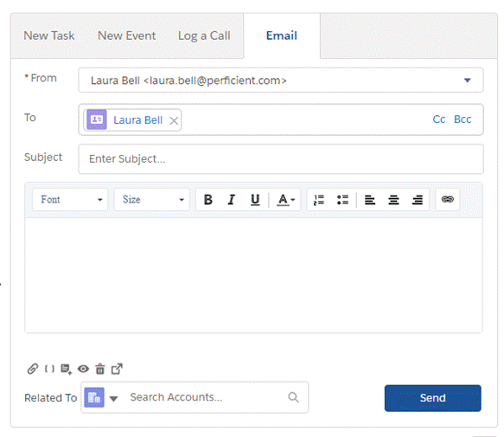Open the Size dropdown
This screenshot has height=437, width=504.
(x=152, y=200)
